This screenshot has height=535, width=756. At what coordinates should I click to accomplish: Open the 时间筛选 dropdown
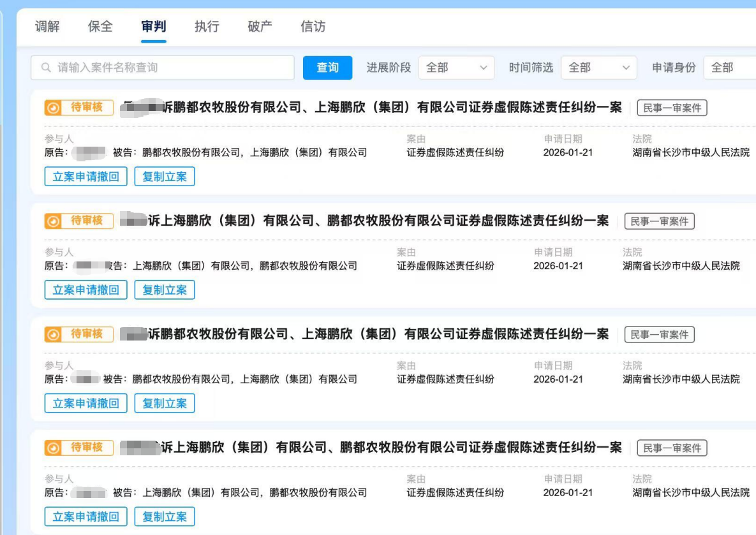point(599,67)
